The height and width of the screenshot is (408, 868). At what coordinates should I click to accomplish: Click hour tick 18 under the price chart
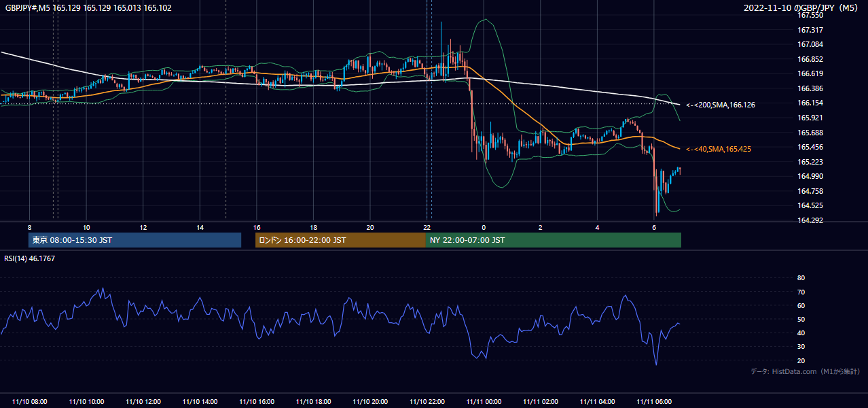313,227
